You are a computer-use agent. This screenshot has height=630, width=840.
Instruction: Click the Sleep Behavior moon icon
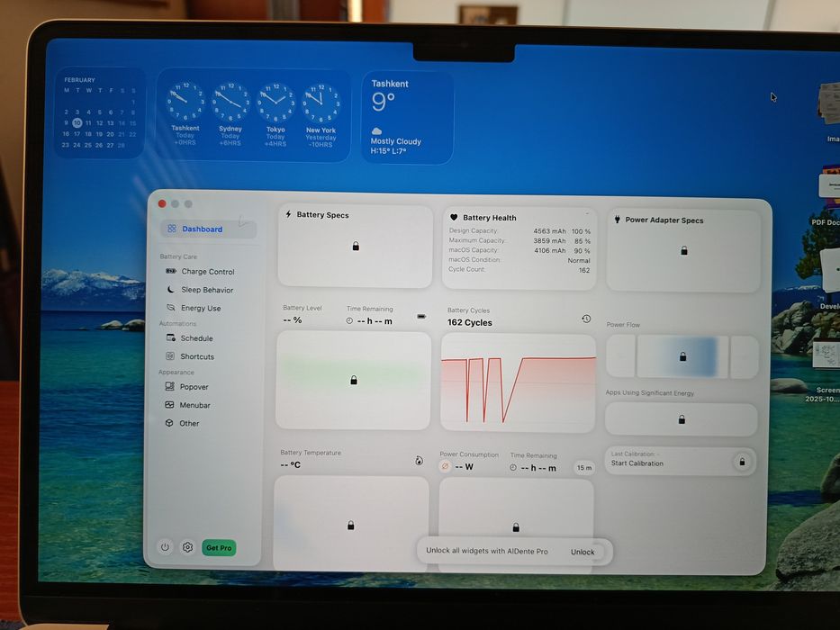[x=171, y=289]
